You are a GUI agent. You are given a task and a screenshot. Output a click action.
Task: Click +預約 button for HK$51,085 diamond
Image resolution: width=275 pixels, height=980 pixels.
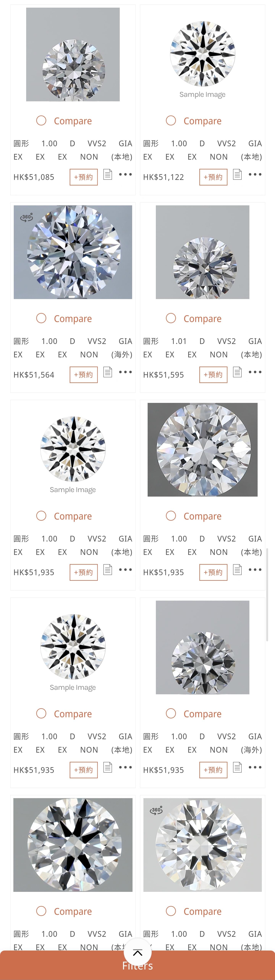84,177
